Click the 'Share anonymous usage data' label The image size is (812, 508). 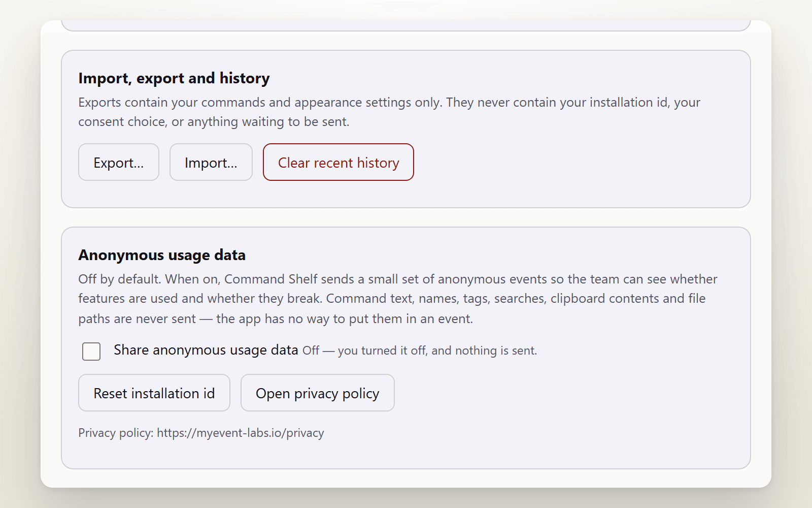tap(206, 350)
